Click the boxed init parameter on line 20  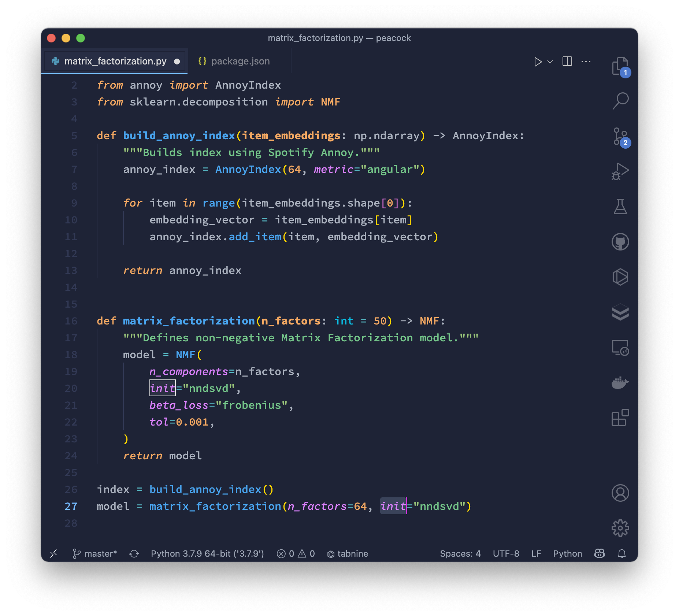pos(163,388)
